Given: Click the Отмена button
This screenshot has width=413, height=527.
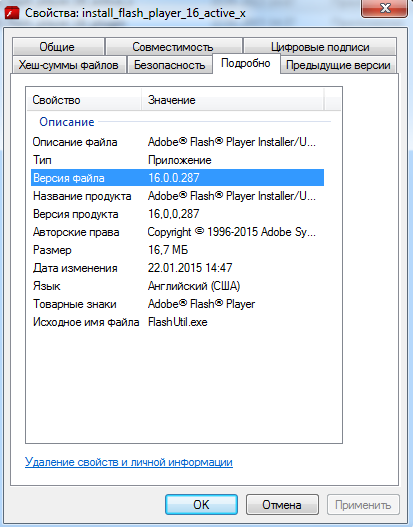Looking at the screenshot, I should [282, 504].
